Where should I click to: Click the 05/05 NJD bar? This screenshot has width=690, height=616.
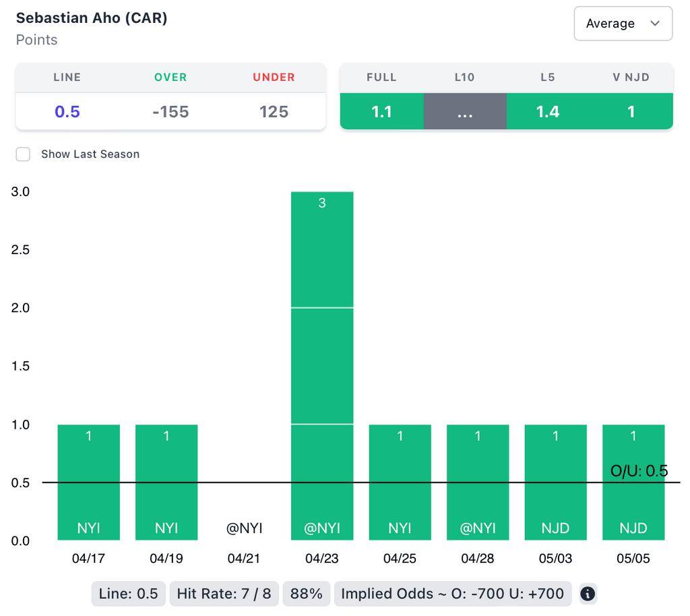(x=633, y=483)
